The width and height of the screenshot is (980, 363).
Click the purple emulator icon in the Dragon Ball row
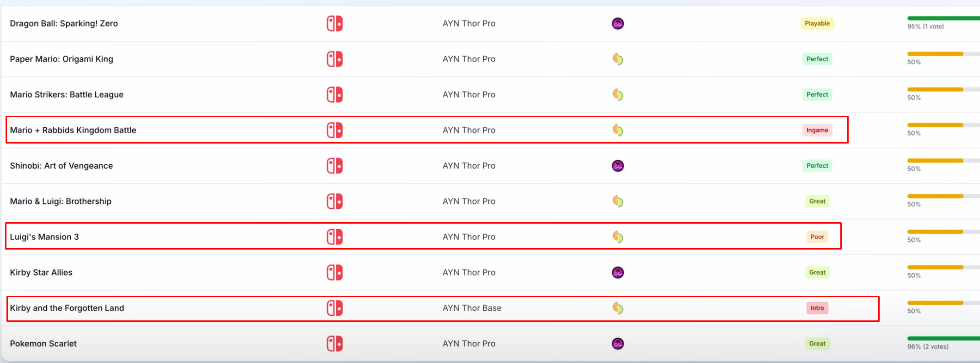(x=618, y=24)
